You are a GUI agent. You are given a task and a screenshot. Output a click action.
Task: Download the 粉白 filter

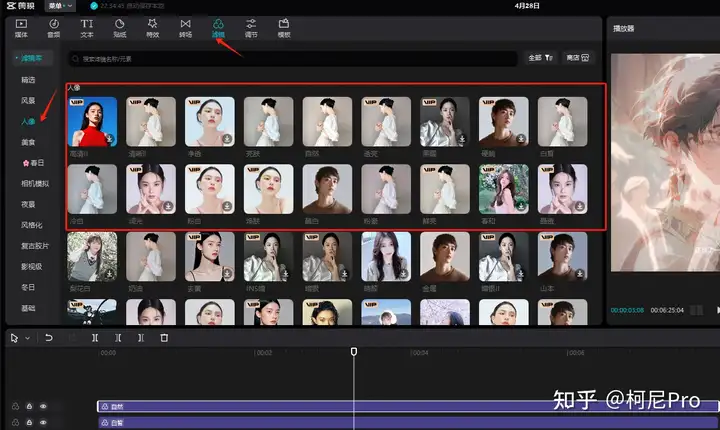227,206
